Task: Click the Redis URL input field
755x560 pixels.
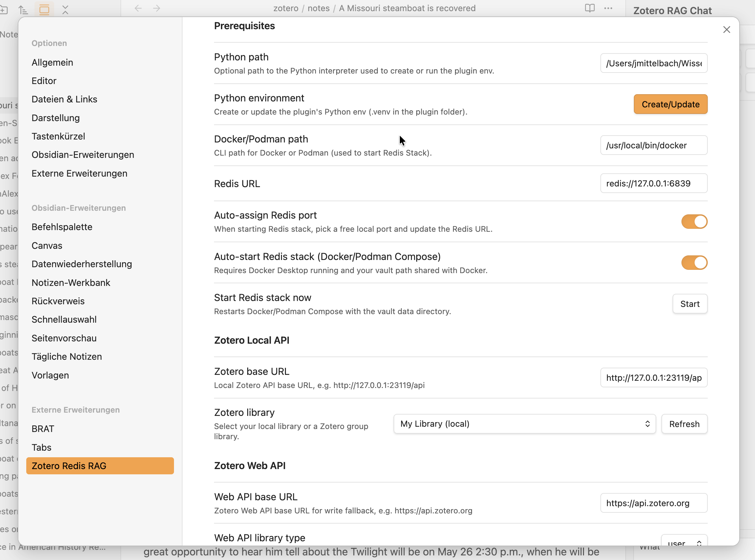Action: (654, 183)
